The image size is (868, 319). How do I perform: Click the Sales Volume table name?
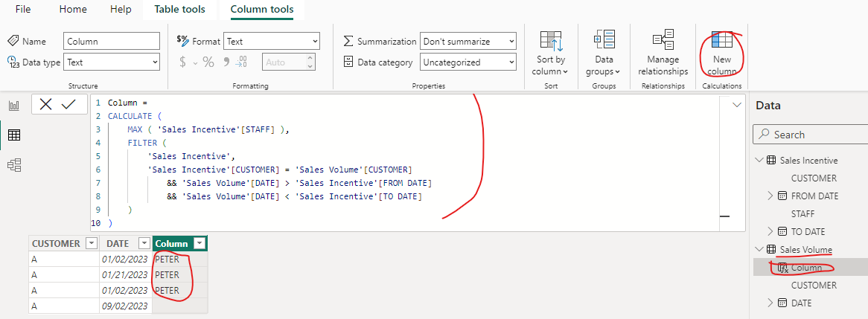(x=805, y=249)
